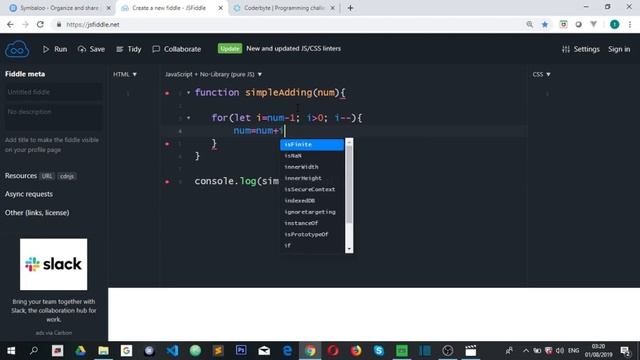
Task: Save the current fiddle
Action: coord(91,49)
